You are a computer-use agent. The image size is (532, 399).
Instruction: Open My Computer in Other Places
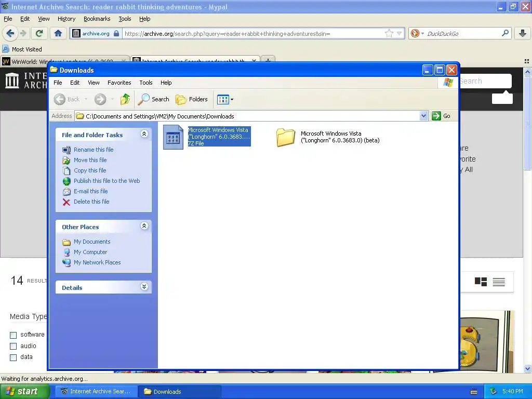[x=90, y=252]
